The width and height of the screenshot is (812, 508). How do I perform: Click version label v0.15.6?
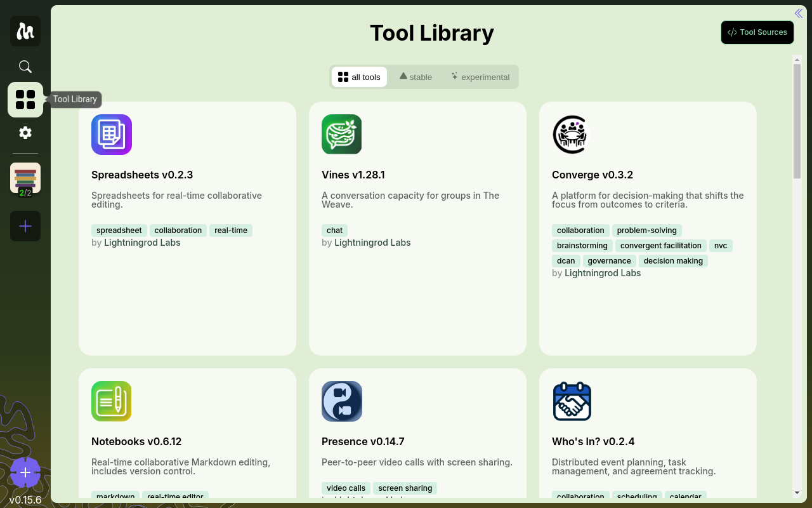pyautogui.click(x=25, y=500)
